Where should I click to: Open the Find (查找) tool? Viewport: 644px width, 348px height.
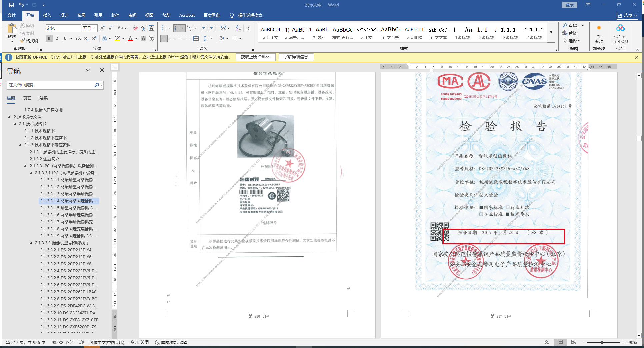[570, 26]
